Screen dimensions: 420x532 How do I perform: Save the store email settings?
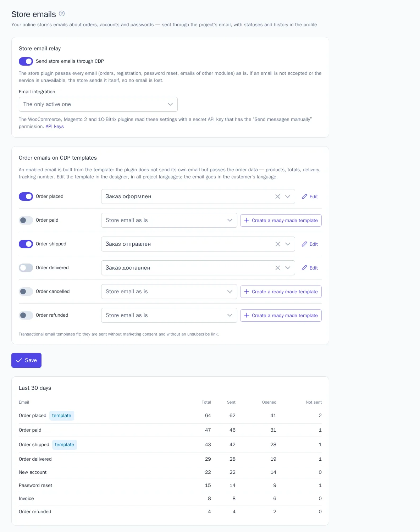pos(26,360)
